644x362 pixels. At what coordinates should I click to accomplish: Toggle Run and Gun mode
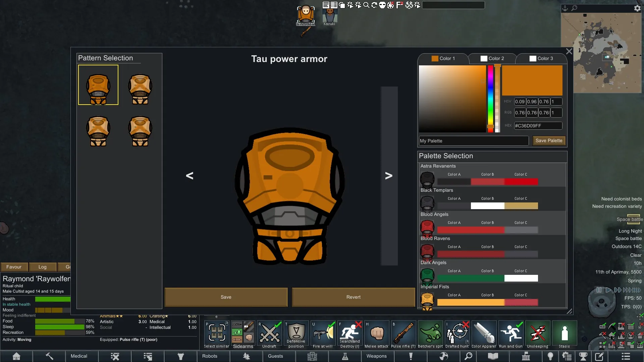click(511, 333)
